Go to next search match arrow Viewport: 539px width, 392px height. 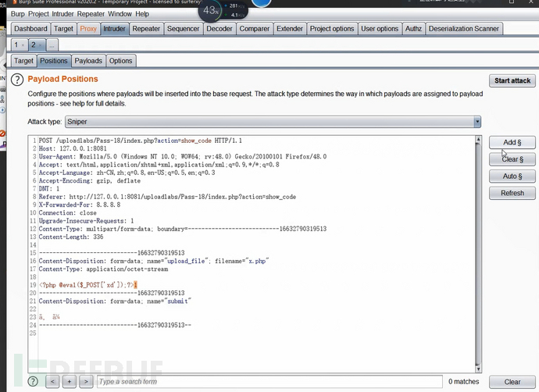coord(86,381)
